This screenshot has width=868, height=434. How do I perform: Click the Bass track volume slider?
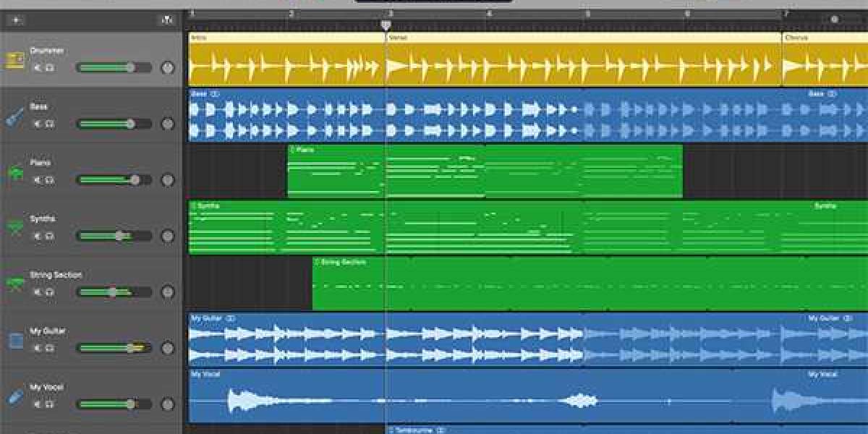114,124
